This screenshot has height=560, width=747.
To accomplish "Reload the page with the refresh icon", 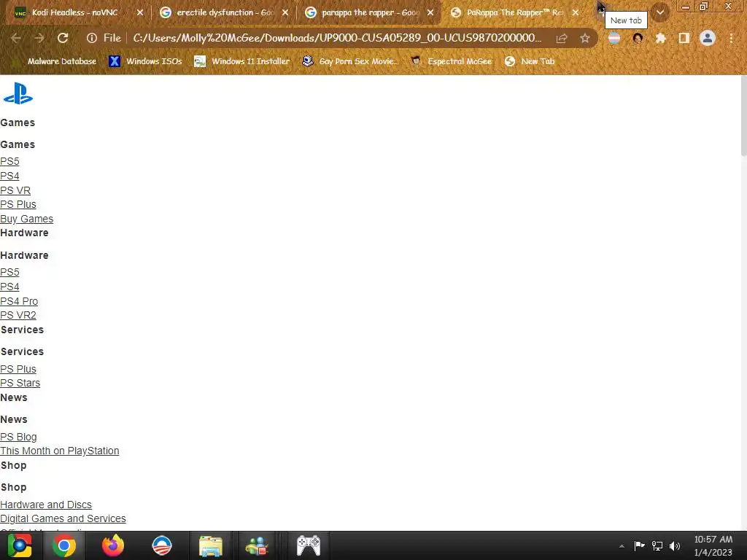I will point(63,38).
